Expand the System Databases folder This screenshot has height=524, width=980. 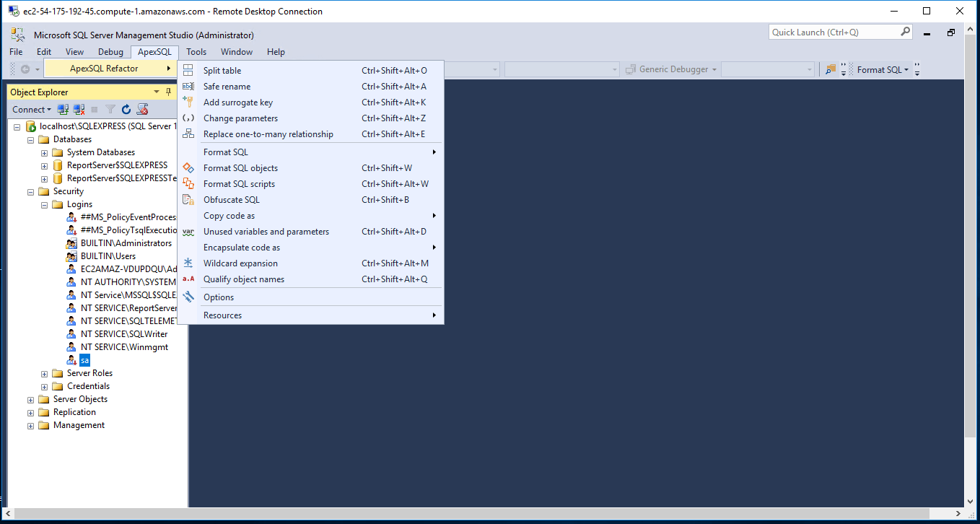tap(44, 152)
